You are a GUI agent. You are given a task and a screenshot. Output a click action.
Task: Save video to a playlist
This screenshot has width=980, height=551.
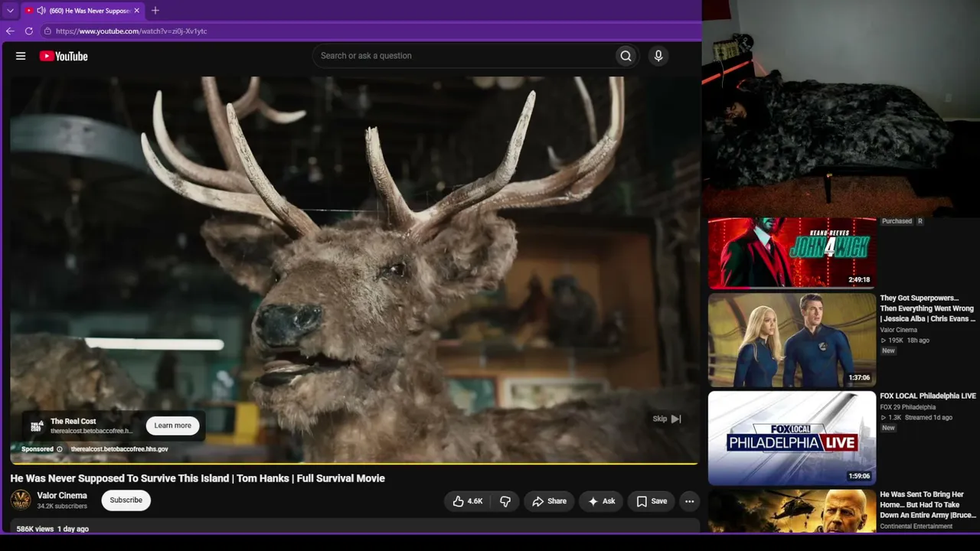(x=652, y=501)
